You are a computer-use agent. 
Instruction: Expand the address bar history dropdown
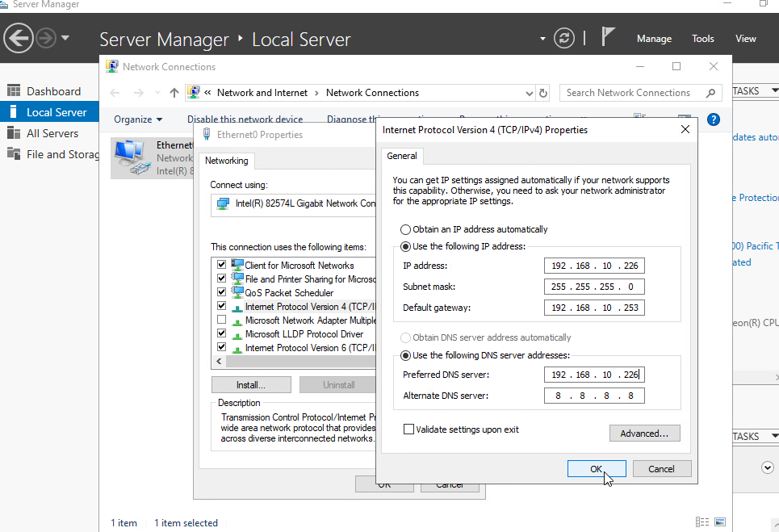(529, 93)
